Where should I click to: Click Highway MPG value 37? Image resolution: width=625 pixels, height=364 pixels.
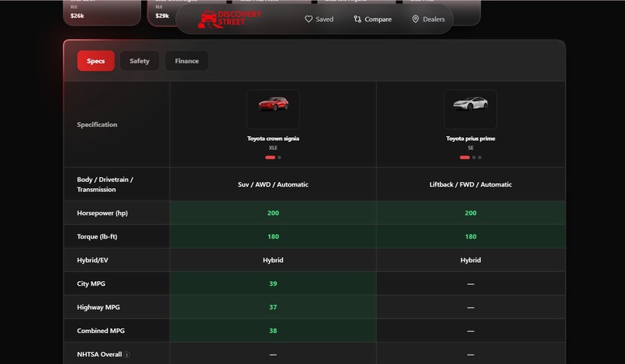tap(273, 307)
